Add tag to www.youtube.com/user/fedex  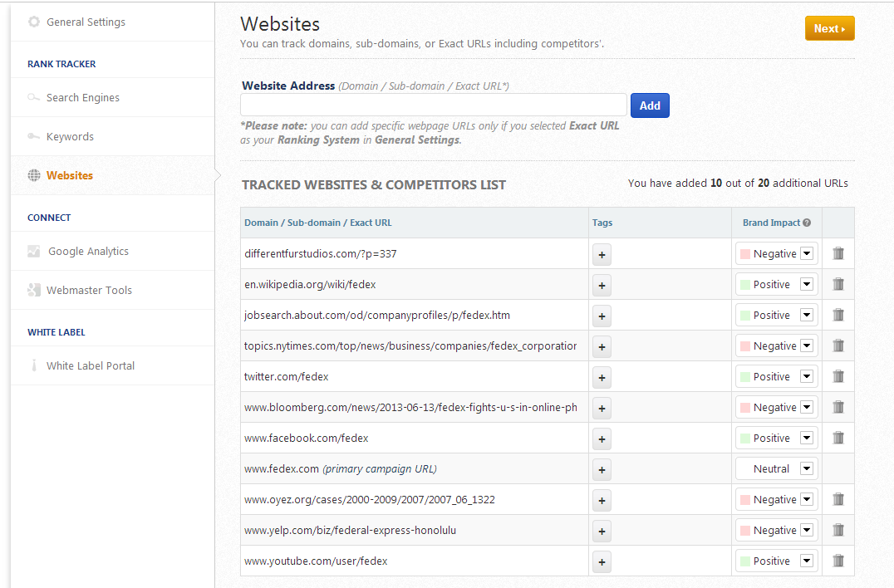tap(602, 562)
